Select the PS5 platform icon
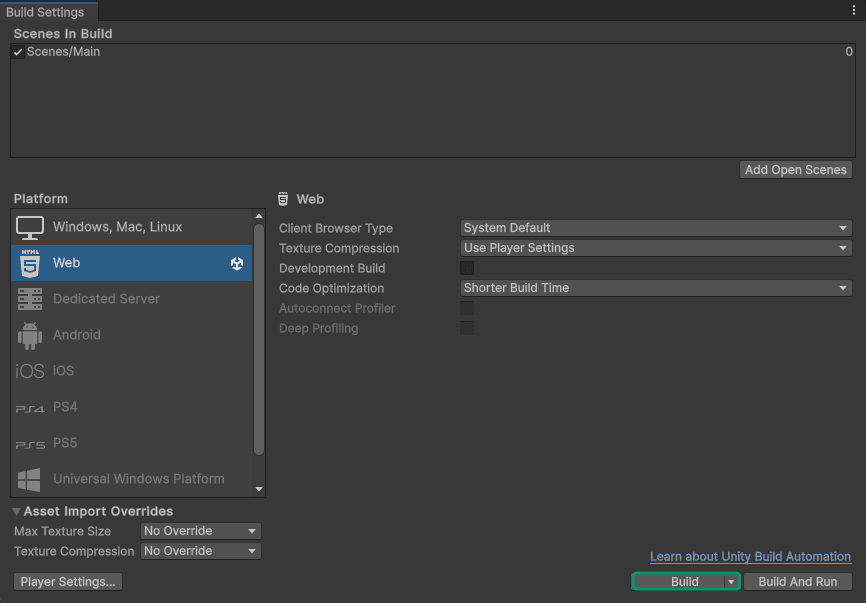 pyautogui.click(x=29, y=443)
